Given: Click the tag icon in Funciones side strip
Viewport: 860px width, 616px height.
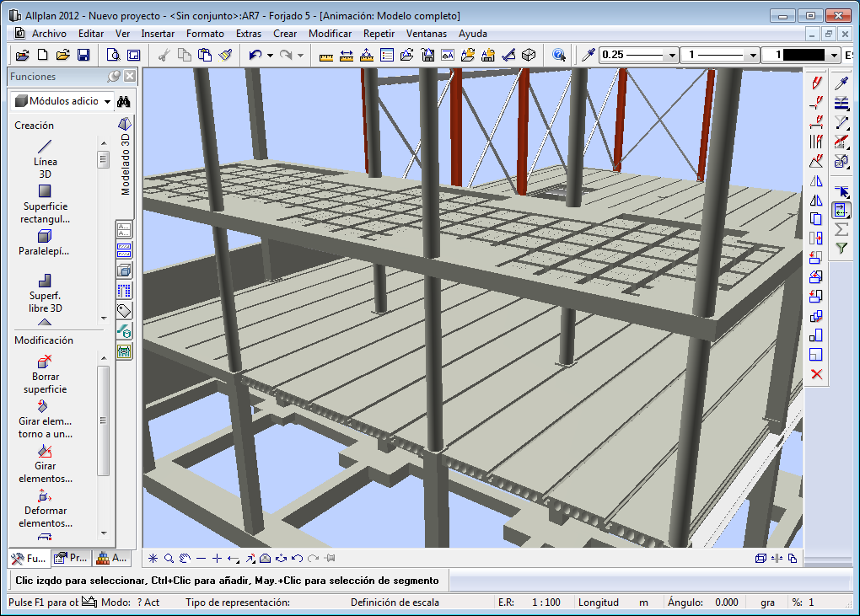Looking at the screenshot, I should pos(124,311).
